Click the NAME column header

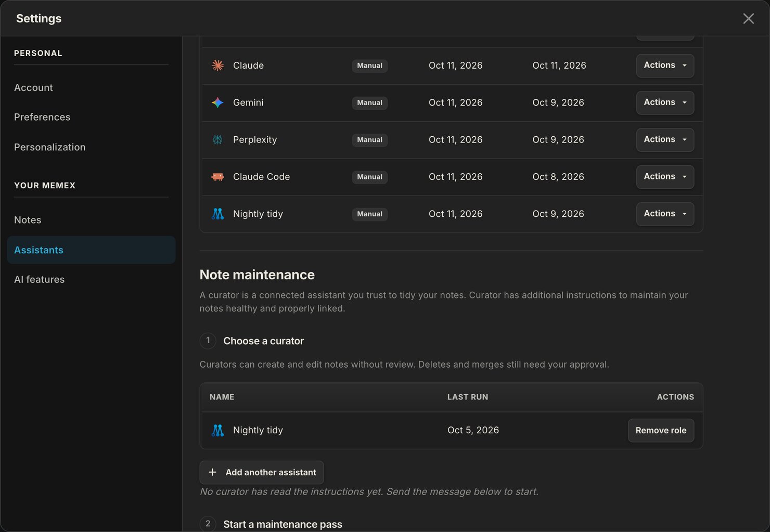tap(222, 397)
